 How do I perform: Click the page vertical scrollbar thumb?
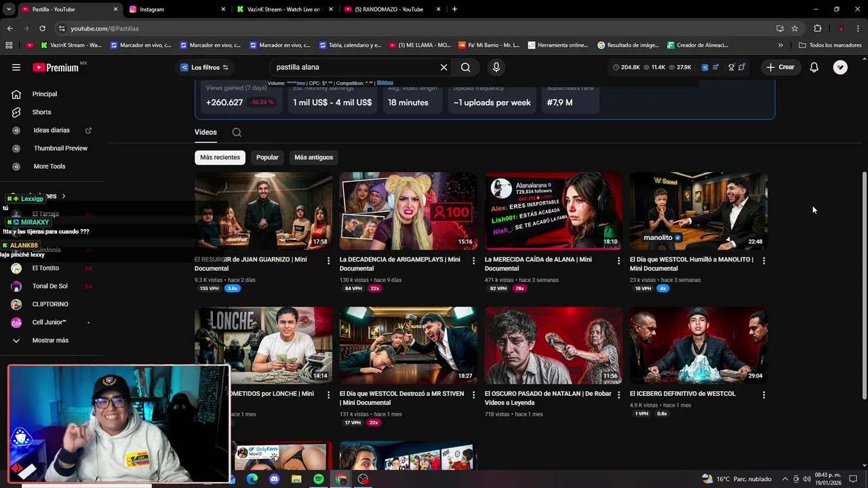864,285
